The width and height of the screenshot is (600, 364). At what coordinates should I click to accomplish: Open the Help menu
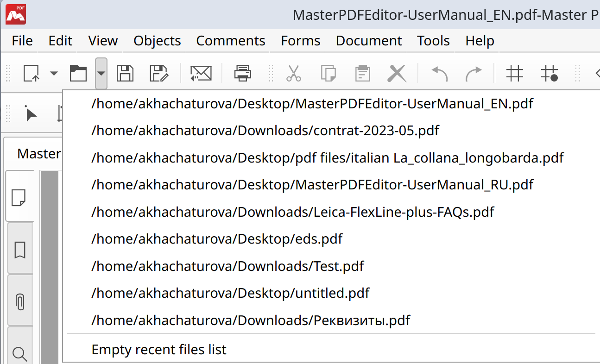pyautogui.click(x=480, y=41)
